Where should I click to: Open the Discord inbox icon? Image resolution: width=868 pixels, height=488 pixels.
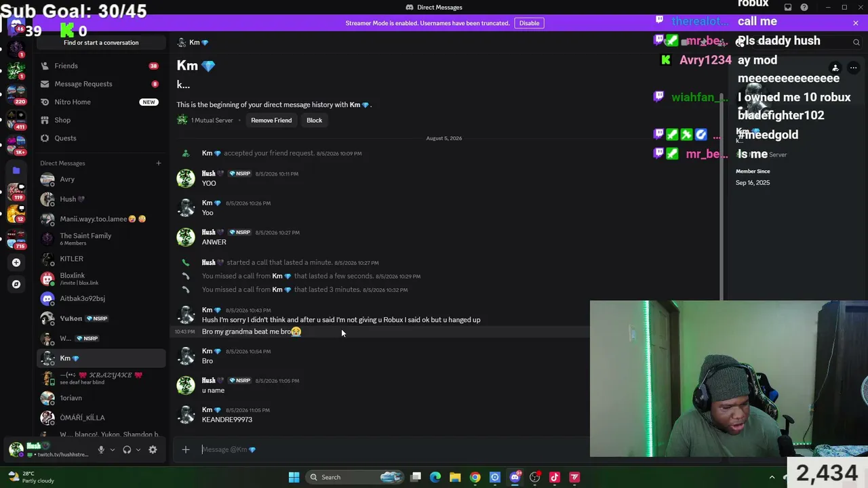[788, 7]
